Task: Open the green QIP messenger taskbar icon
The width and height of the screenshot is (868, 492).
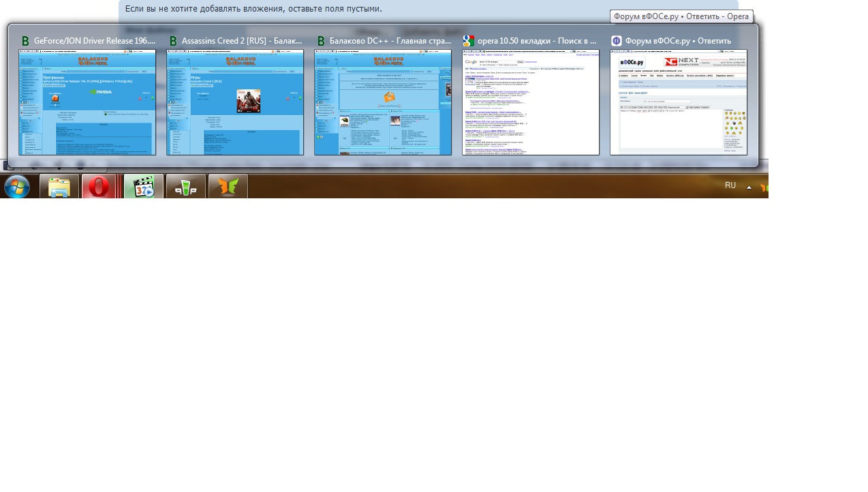Action: pyautogui.click(x=185, y=187)
